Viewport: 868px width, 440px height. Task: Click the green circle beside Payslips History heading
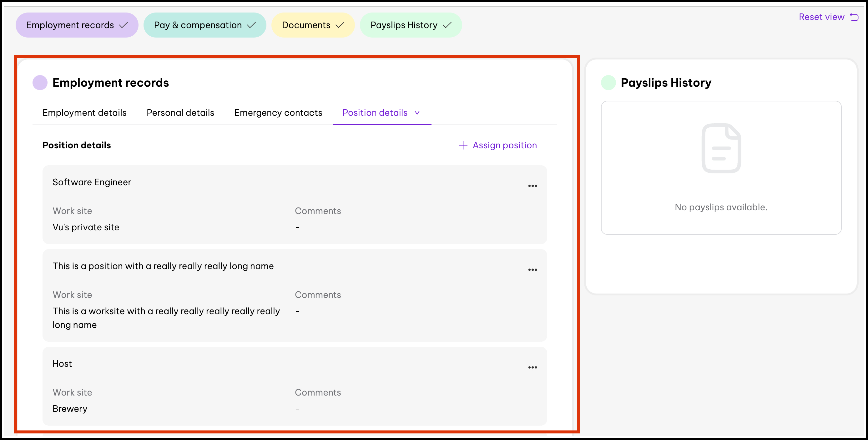pyautogui.click(x=608, y=83)
